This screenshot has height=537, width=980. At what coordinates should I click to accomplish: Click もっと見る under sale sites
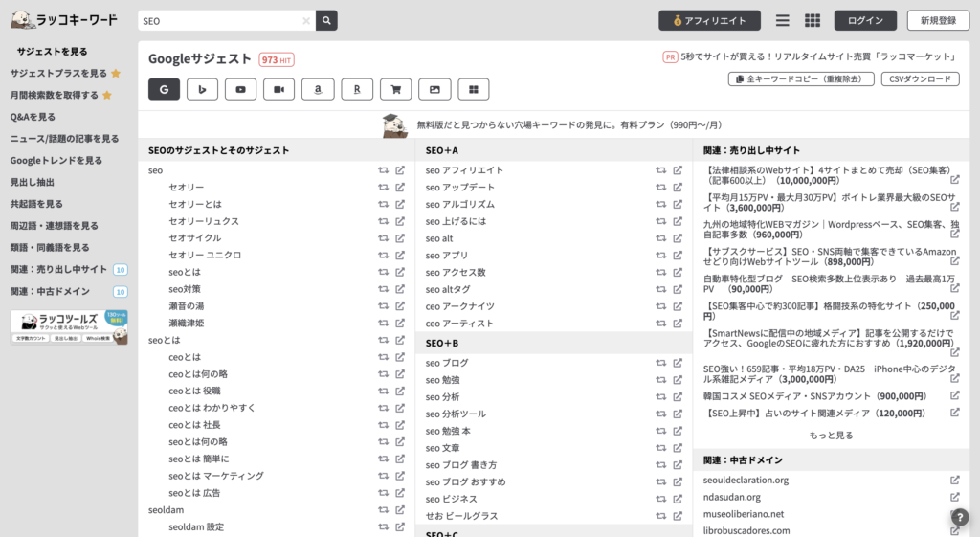coord(832,436)
